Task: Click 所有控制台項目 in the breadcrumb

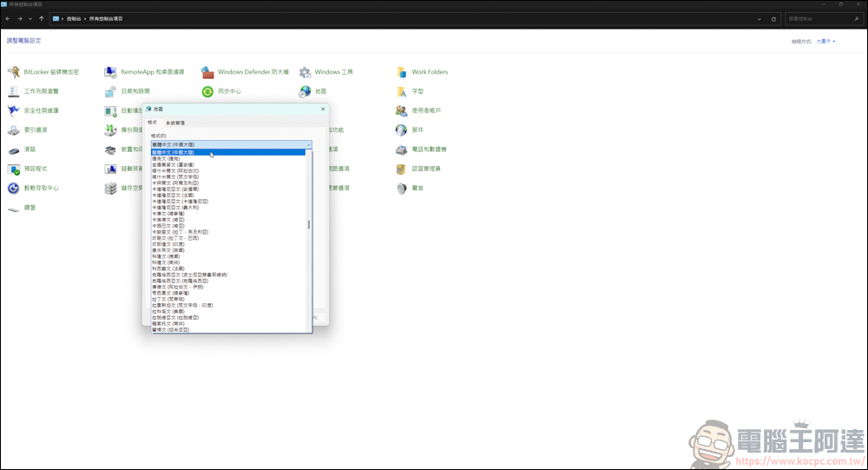Action: (x=106, y=19)
